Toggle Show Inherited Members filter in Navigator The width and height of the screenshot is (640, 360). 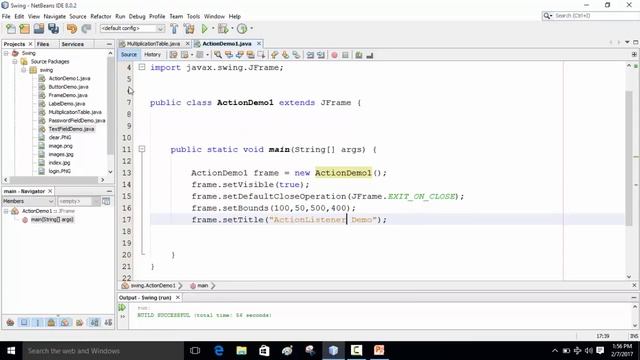(10, 322)
